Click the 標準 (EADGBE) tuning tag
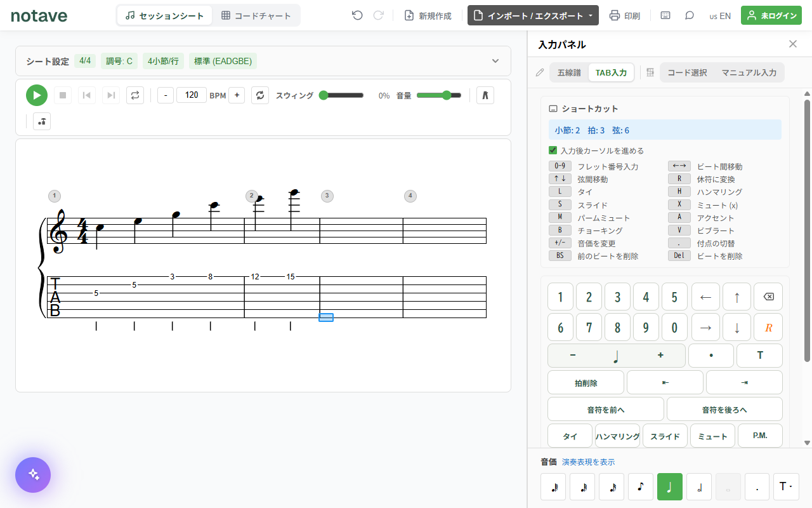 (223, 61)
